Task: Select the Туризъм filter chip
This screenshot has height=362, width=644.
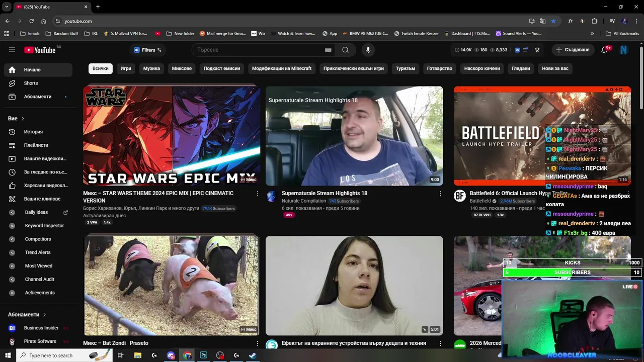Action: [x=406, y=68]
